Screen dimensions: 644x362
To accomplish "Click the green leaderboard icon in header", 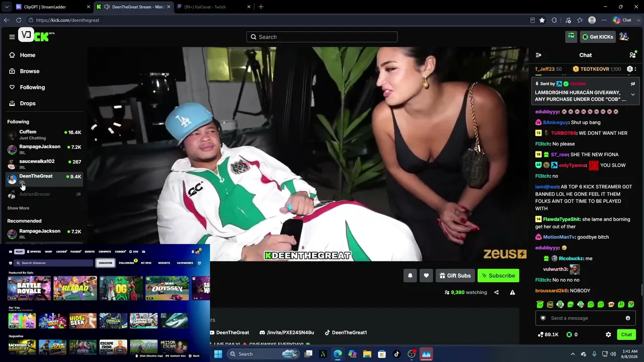I will click(571, 36).
